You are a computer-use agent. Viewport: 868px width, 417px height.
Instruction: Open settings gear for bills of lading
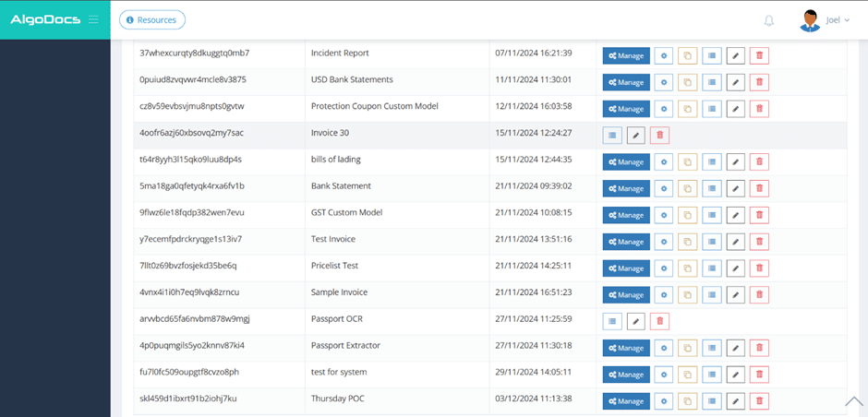pos(664,161)
